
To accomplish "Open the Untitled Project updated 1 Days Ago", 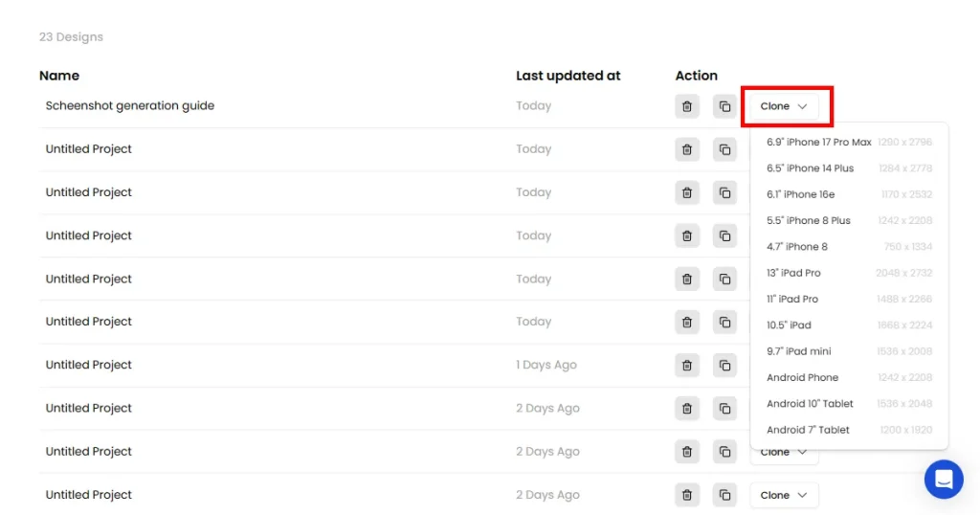I will (89, 365).
